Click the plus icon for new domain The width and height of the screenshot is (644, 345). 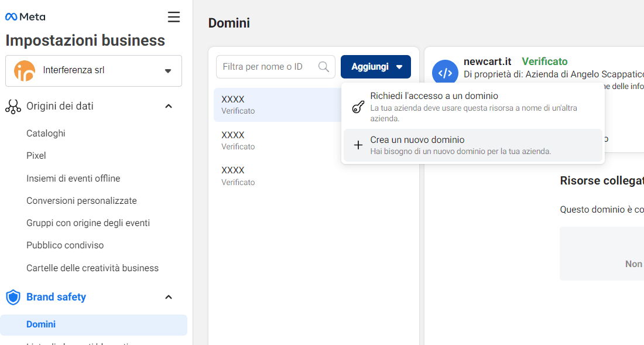point(358,145)
